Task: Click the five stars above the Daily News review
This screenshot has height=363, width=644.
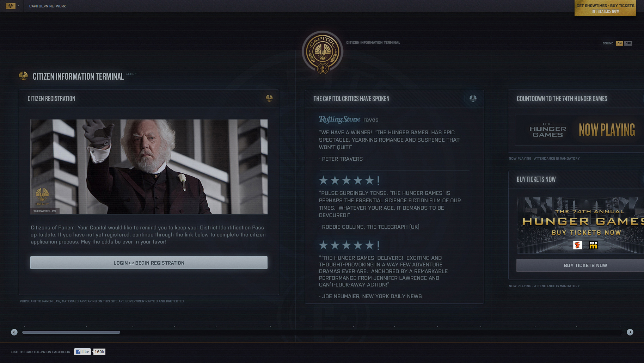Action: pos(349,245)
